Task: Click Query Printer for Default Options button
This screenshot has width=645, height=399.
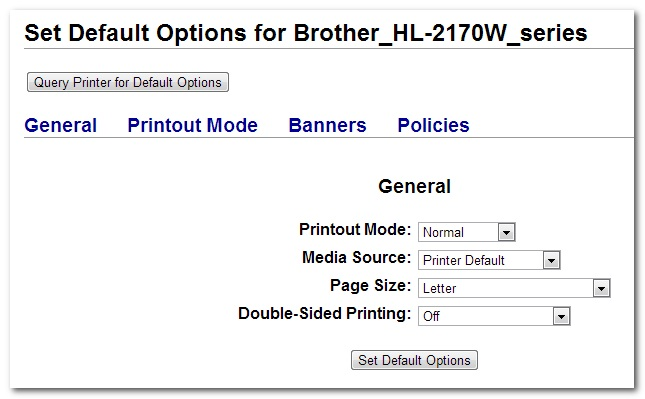Action: coord(128,82)
